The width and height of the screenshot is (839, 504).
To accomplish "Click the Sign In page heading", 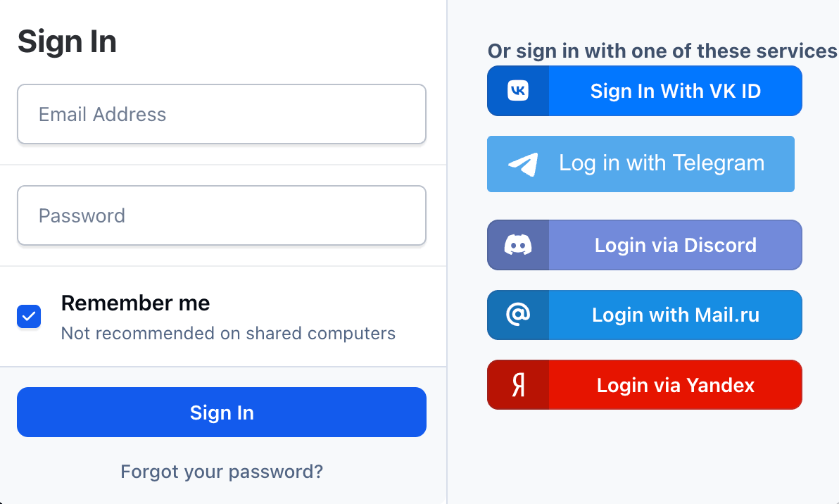I will point(67,42).
